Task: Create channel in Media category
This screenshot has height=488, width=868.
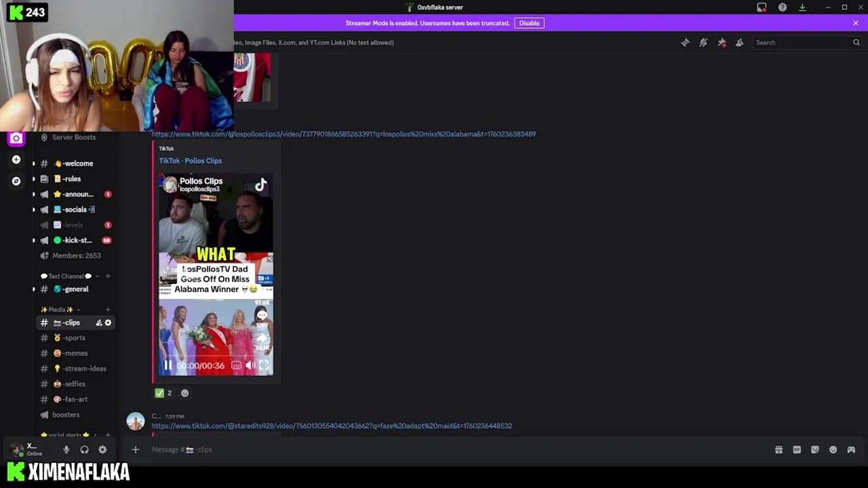Action: pyautogui.click(x=108, y=310)
